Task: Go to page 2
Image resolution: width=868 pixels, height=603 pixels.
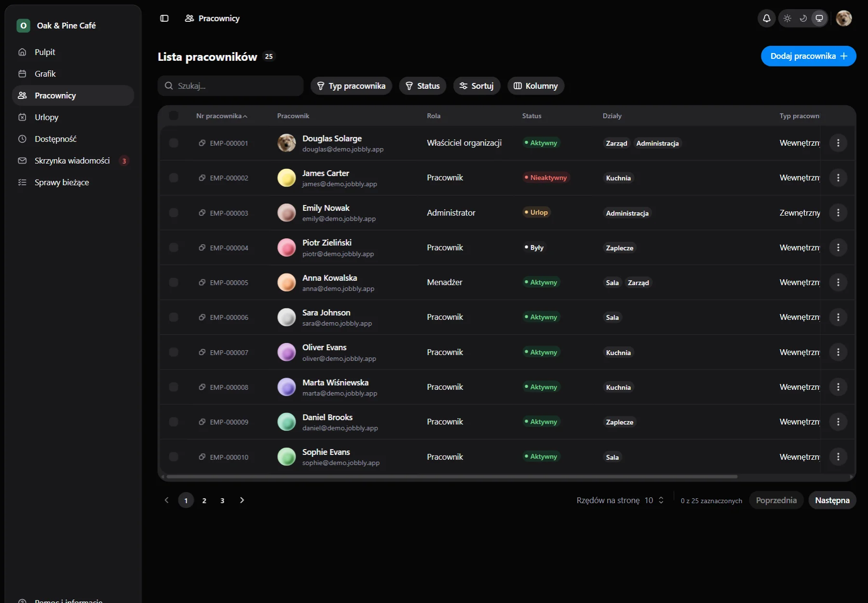Action: [x=204, y=500]
